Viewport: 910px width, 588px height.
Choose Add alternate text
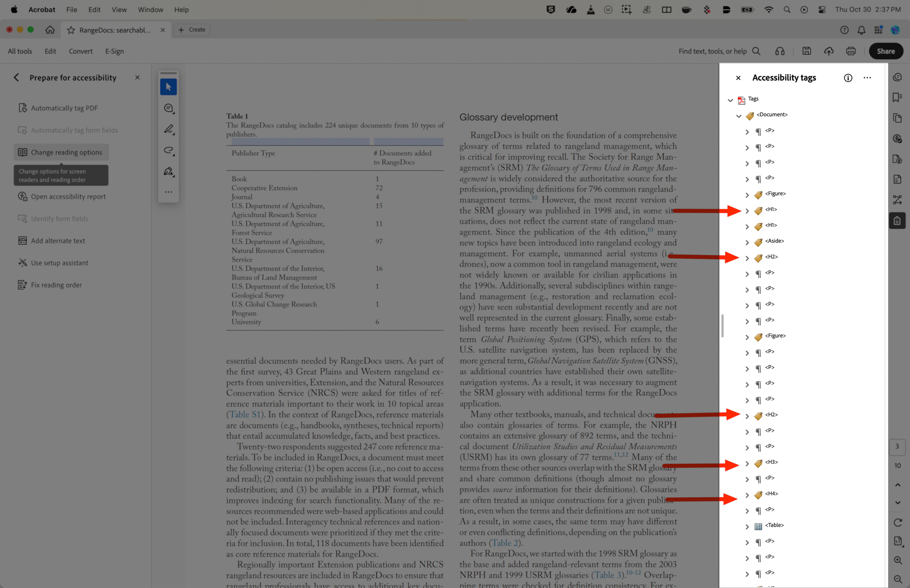(x=58, y=240)
